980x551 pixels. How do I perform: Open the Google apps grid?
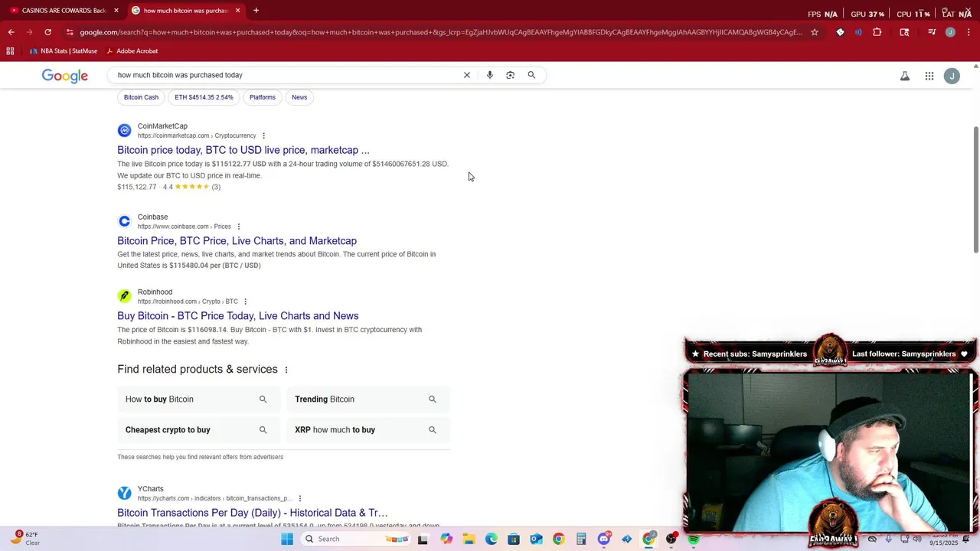click(929, 76)
